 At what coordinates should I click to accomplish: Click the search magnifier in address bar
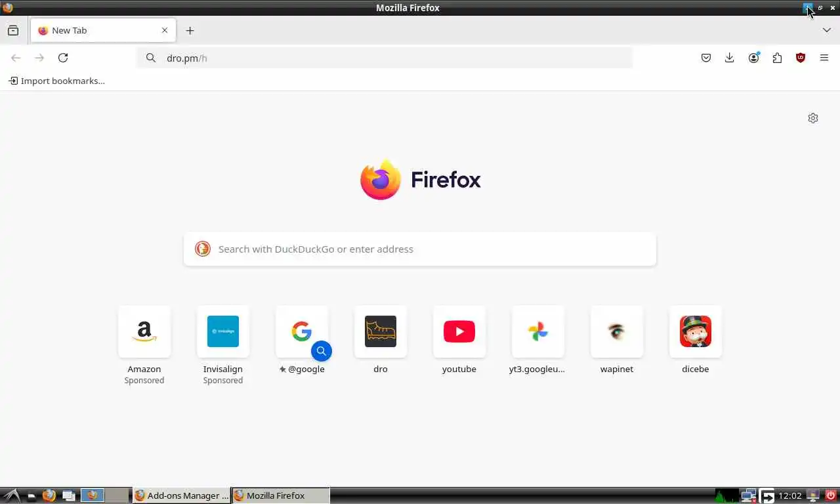coord(151,58)
